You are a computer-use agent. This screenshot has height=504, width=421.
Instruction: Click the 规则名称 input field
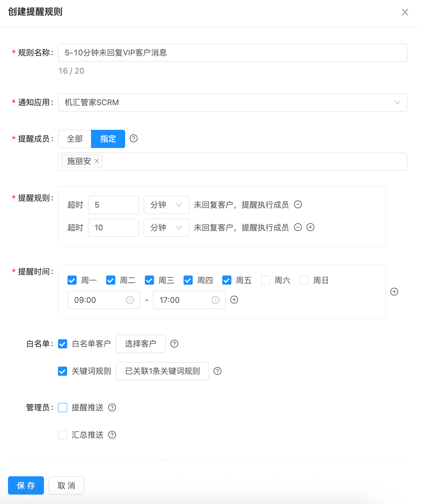click(232, 53)
